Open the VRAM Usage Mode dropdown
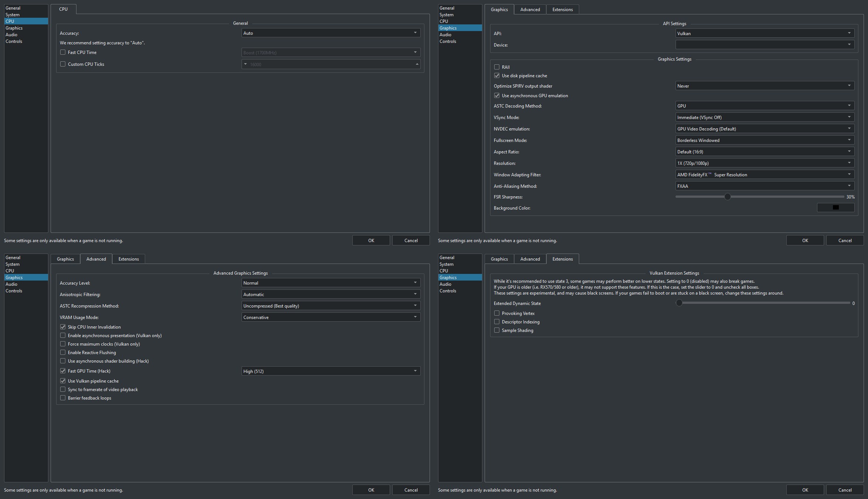The height and width of the screenshot is (499, 868). [331, 318]
